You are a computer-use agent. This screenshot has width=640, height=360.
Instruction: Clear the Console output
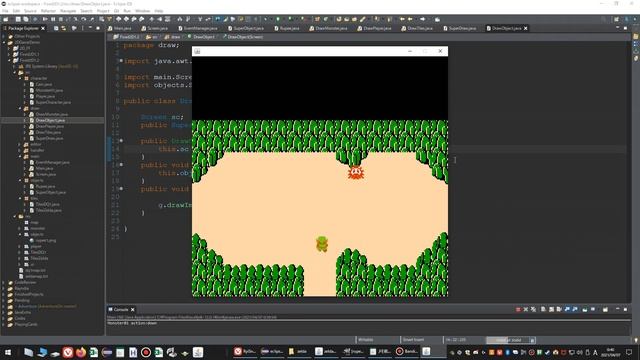(543, 309)
